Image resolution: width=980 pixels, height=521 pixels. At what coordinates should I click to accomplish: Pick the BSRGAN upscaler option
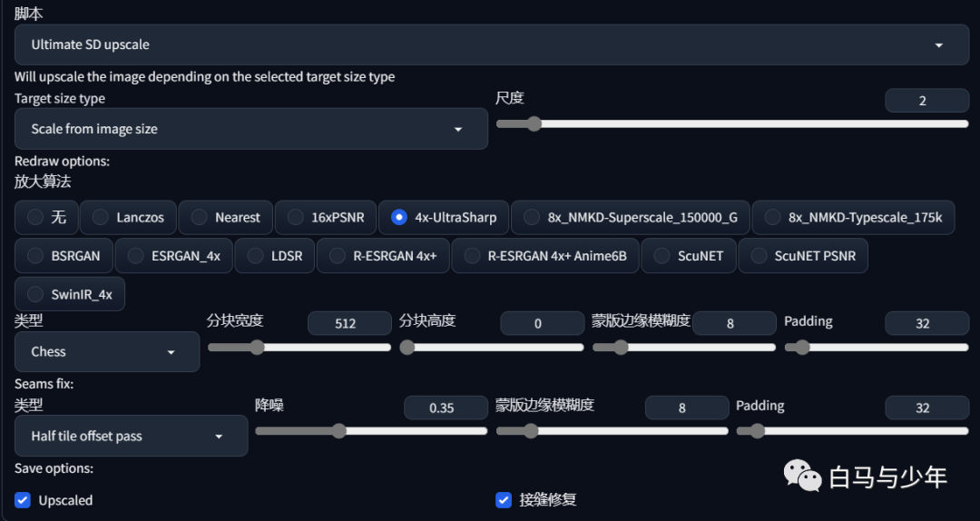[x=64, y=256]
